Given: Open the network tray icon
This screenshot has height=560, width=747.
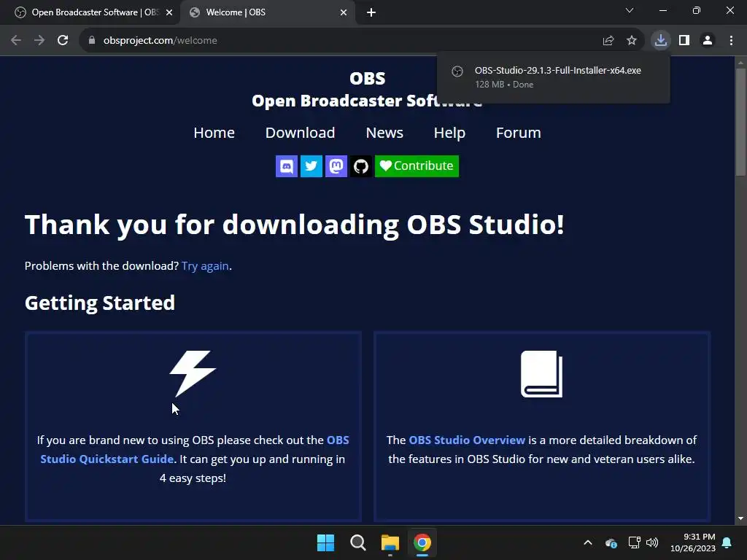Looking at the screenshot, I should 634,542.
